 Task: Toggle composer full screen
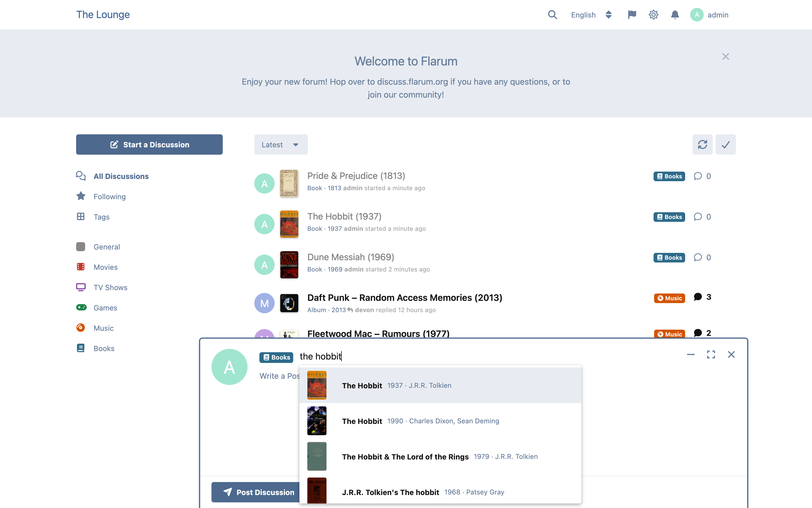[711, 354]
